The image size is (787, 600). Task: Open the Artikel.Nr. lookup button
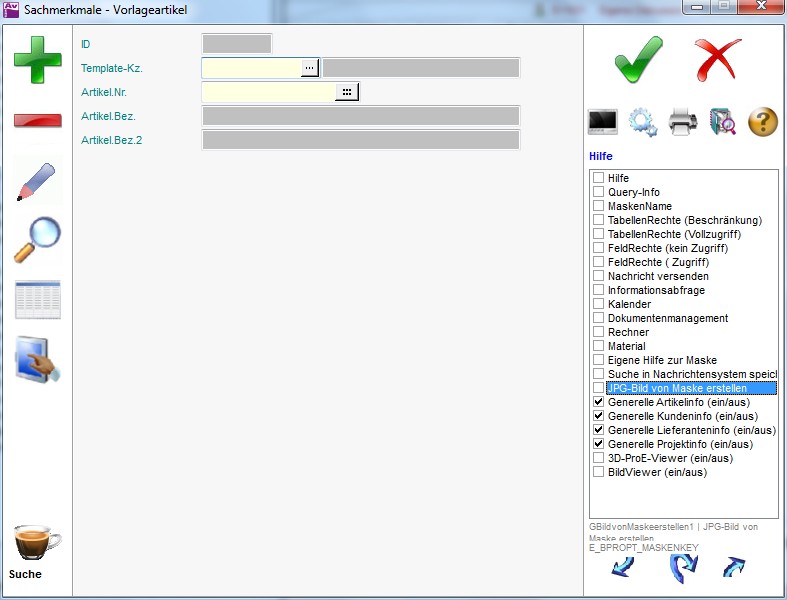[347, 92]
